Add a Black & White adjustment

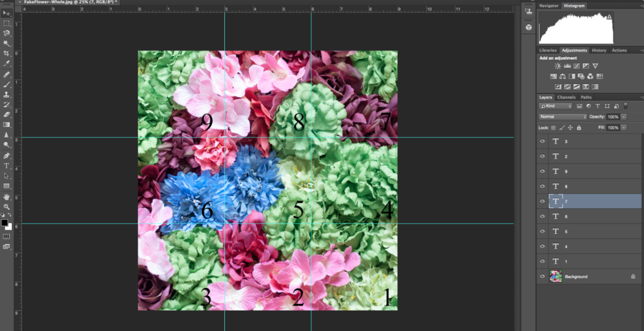click(572, 76)
